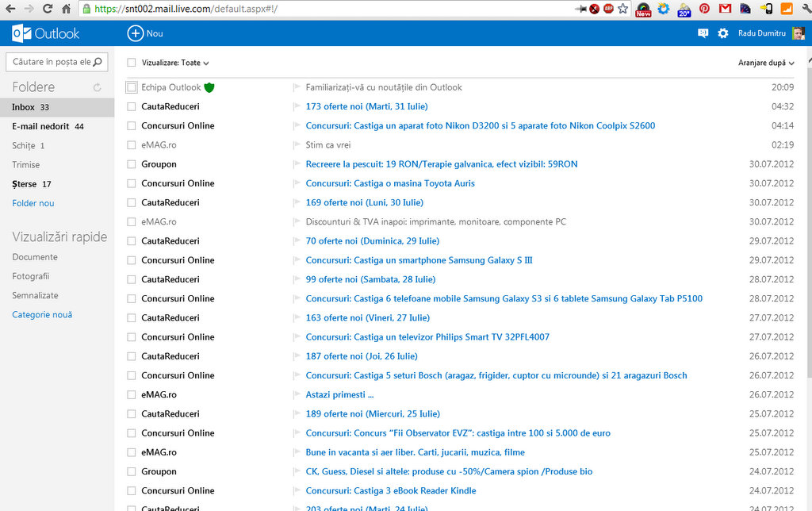Click the Outlook logo

point(45,33)
